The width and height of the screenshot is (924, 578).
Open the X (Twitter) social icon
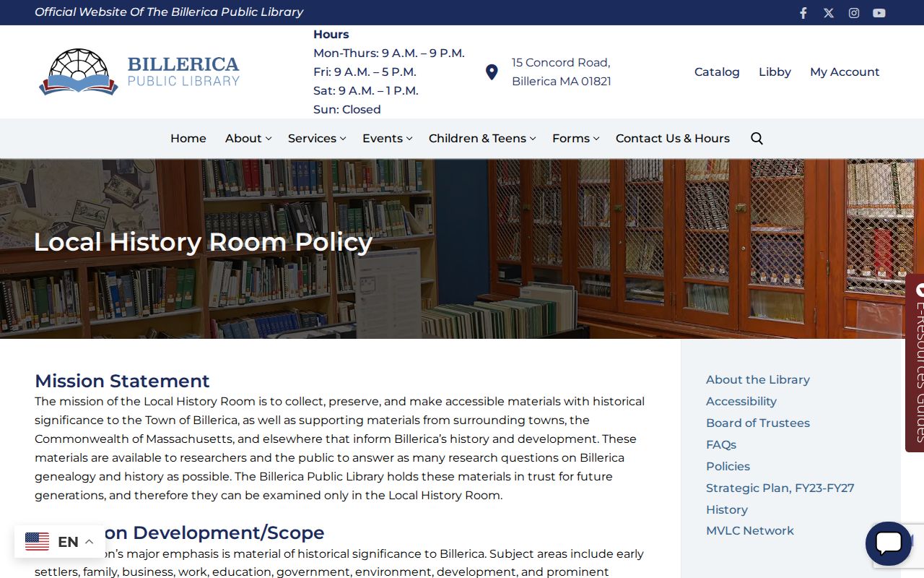pos(829,13)
